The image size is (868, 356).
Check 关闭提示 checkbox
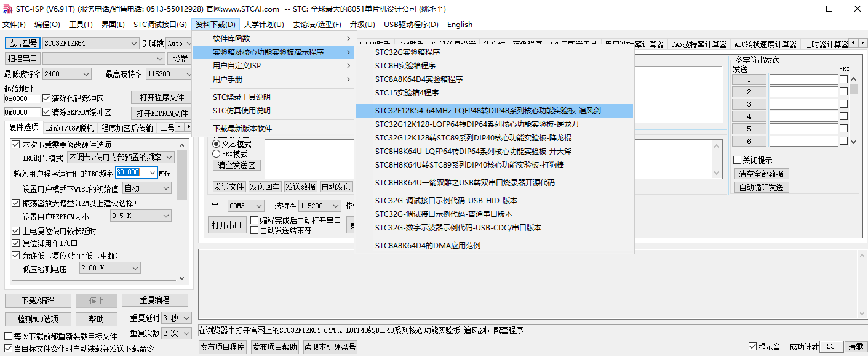pos(738,160)
